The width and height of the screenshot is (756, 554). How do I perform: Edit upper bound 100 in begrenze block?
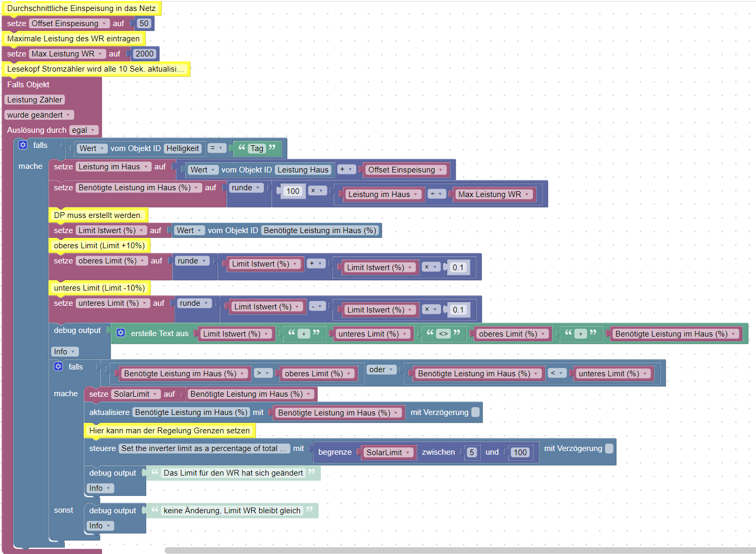coord(520,453)
